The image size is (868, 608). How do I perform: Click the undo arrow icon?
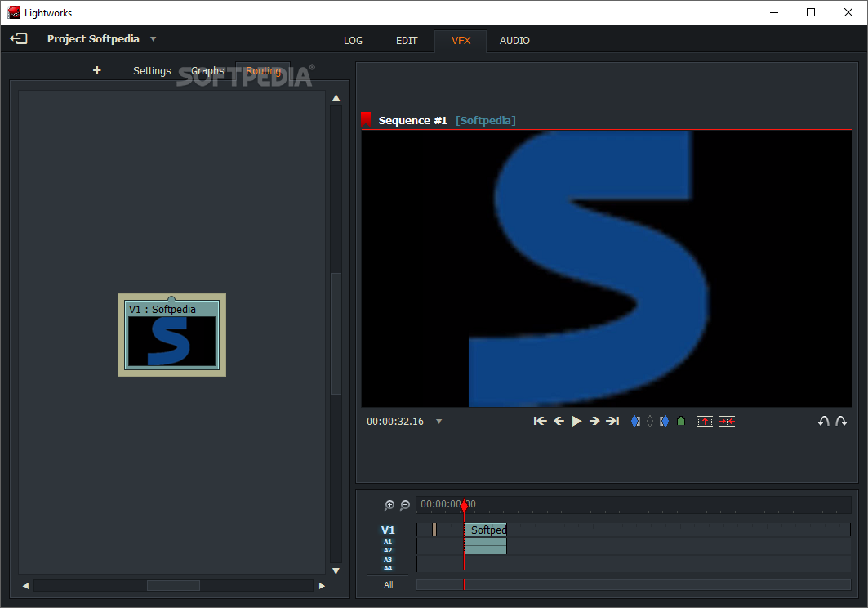point(824,421)
